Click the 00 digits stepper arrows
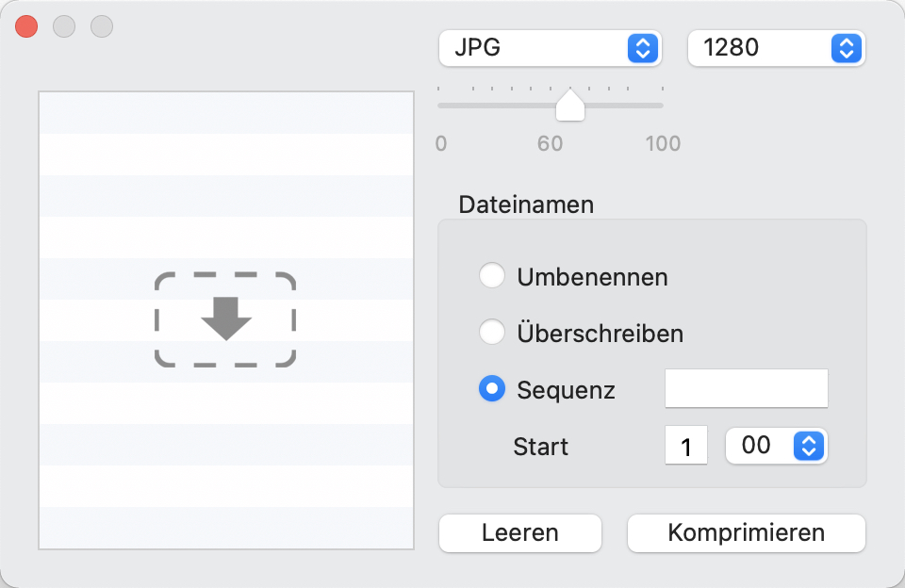The height and width of the screenshot is (588, 905). pyautogui.click(x=809, y=446)
